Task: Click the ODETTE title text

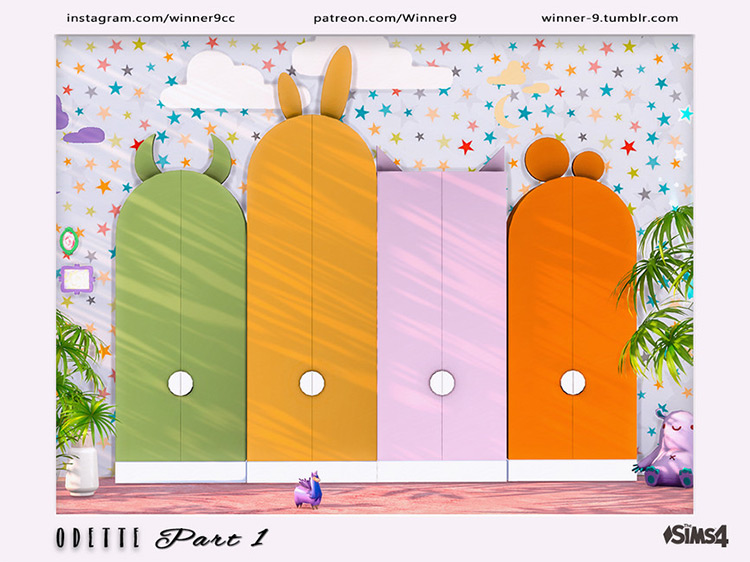Action: (98, 538)
